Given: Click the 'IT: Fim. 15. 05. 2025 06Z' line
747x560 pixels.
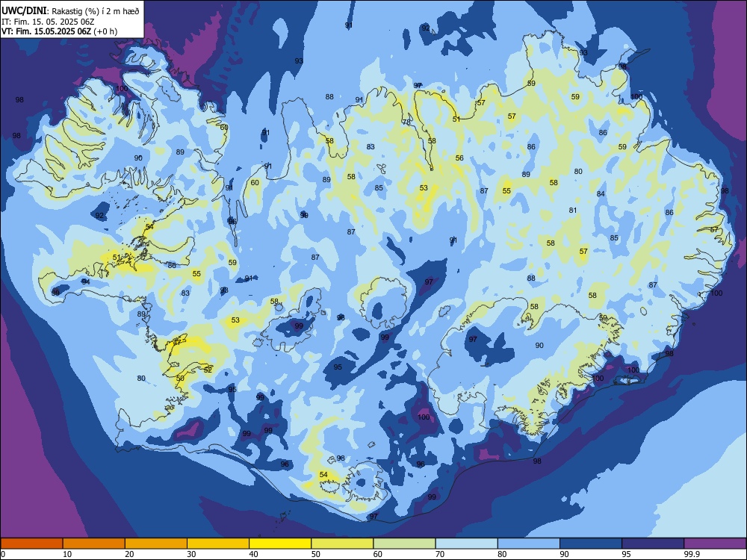Looking at the screenshot, I should pos(46,22).
